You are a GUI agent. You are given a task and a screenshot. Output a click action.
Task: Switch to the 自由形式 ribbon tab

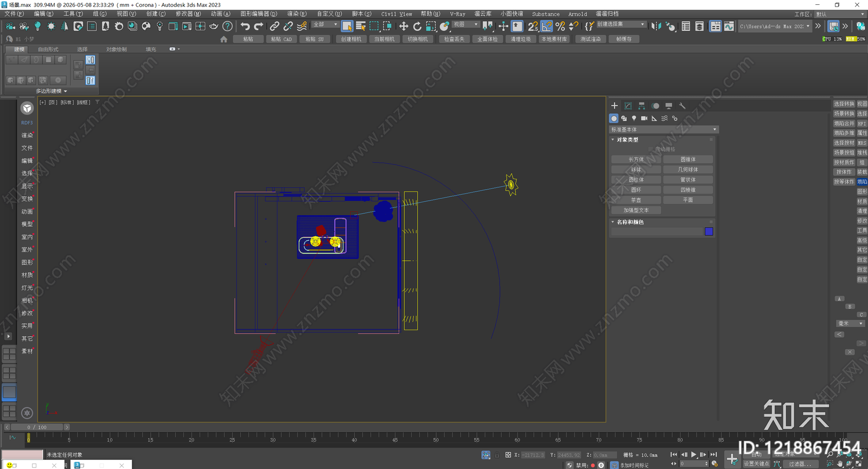48,49
